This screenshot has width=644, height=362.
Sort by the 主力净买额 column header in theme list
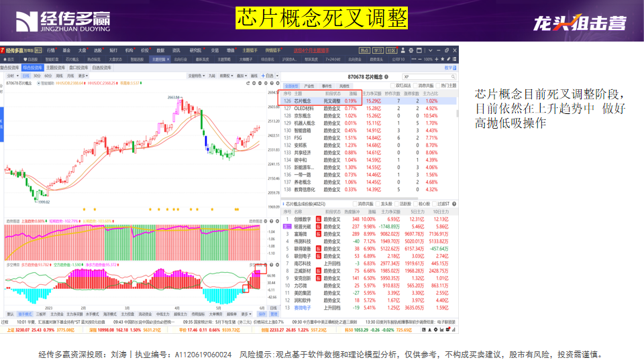[x=372, y=94]
